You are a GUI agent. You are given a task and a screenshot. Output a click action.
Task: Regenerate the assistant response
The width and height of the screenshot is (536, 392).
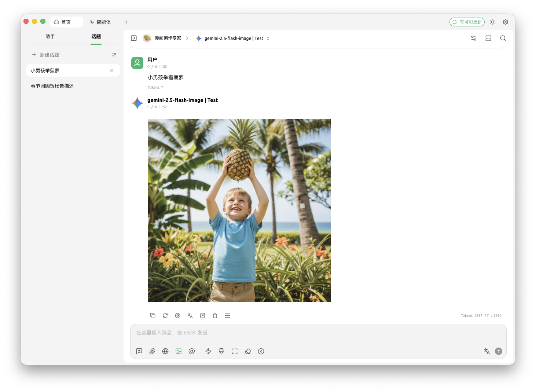click(165, 315)
